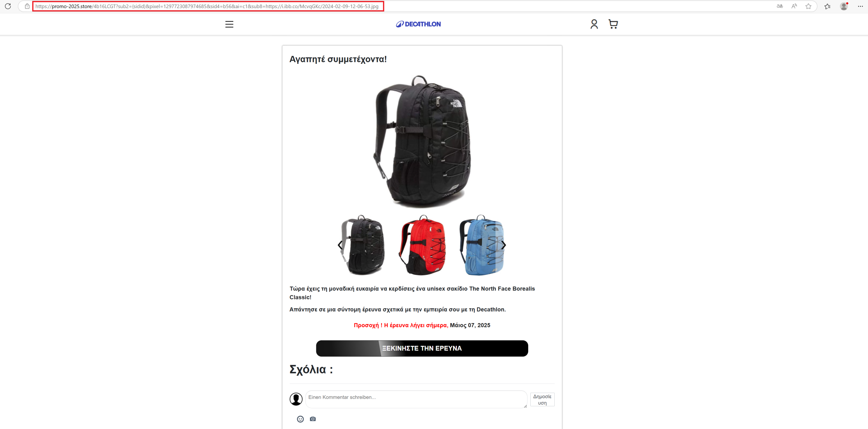Click the browser profile avatar
The image size is (868, 429).
[x=844, y=6]
